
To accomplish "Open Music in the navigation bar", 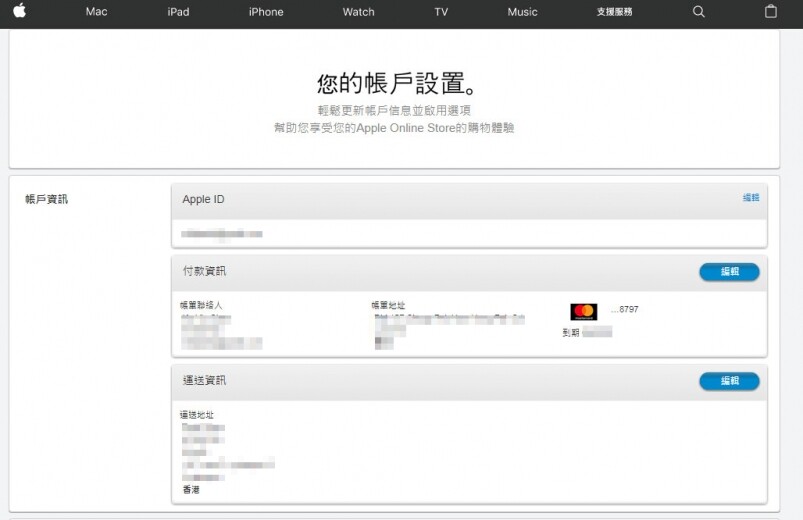I will tap(522, 12).
